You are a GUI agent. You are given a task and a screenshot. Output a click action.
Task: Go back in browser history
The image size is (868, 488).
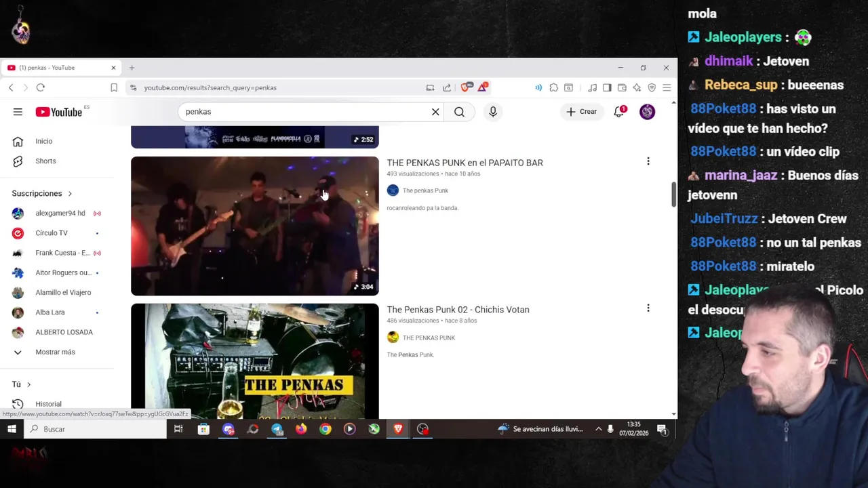[x=11, y=87]
